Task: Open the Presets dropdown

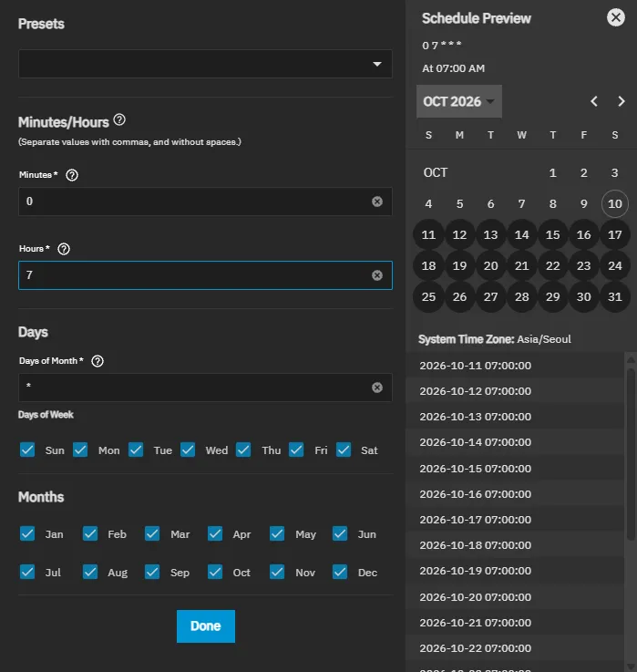Action: tap(205, 64)
